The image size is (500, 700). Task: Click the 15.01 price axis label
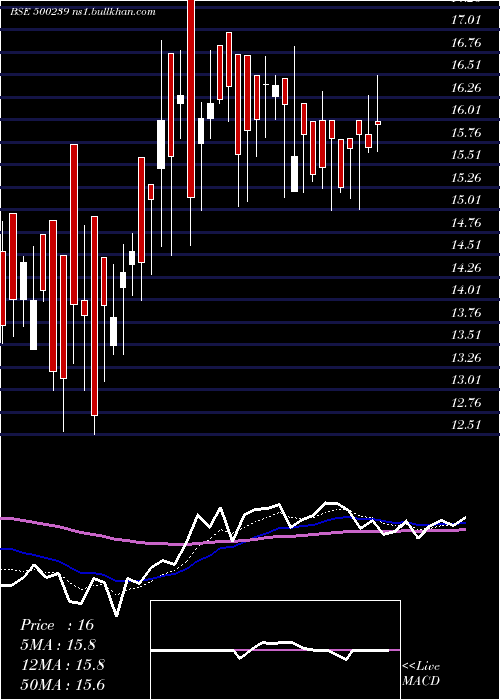(x=466, y=200)
